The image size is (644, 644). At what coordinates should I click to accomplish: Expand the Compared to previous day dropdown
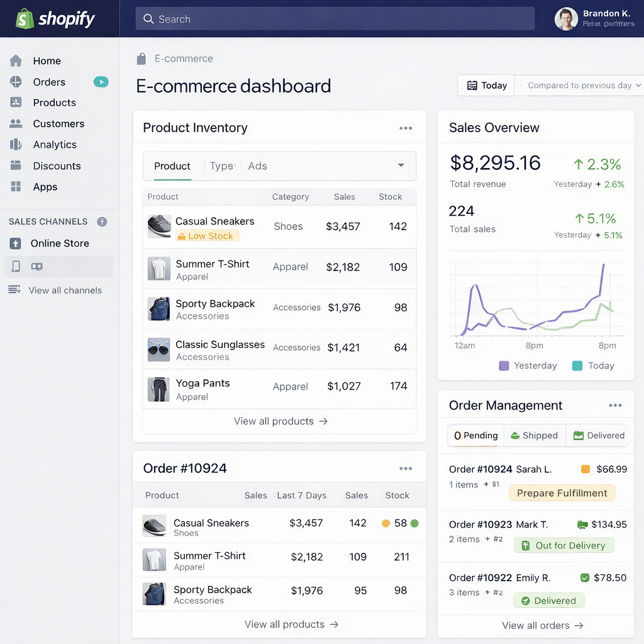(x=584, y=86)
